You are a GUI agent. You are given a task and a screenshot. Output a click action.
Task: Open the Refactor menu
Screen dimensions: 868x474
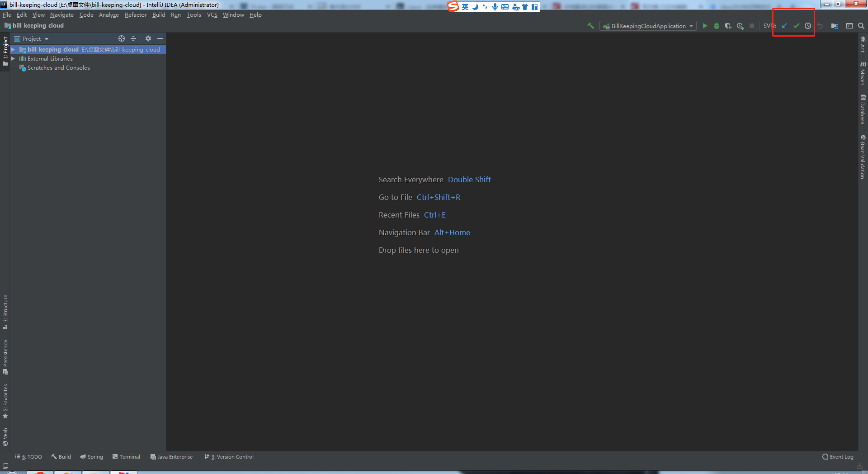click(136, 15)
